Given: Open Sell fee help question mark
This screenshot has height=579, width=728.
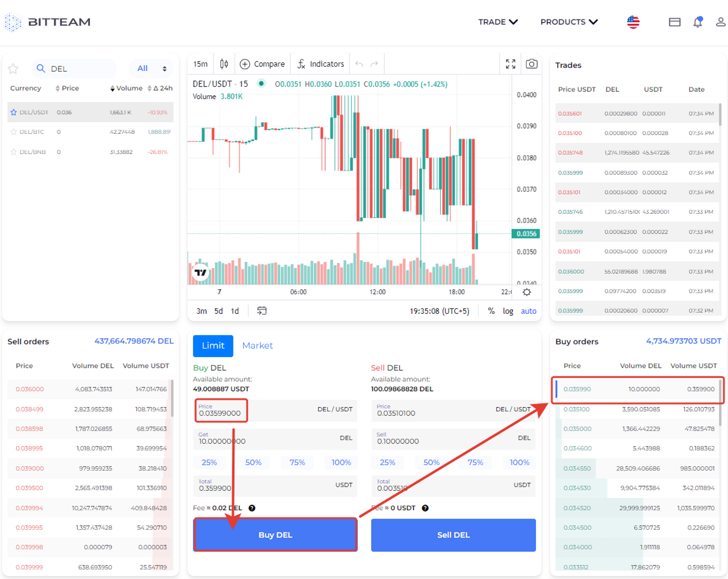Looking at the screenshot, I should tap(425, 508).
